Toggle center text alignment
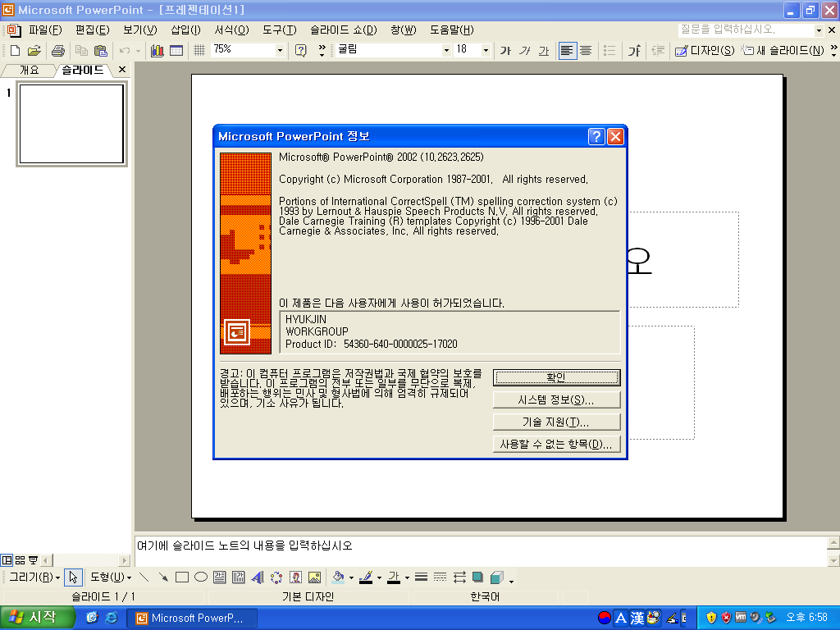This screenshot has width=840, height=630. pos(586,51)
